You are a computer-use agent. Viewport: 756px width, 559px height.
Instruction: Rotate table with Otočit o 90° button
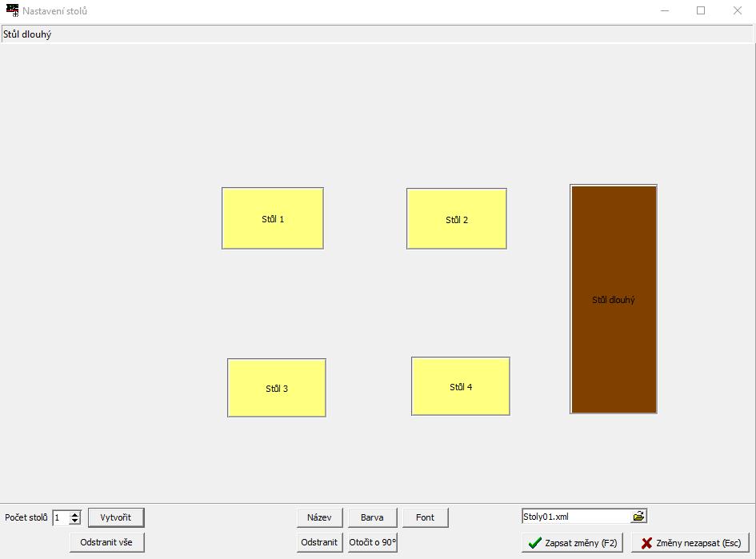click(x=372, y=542)
